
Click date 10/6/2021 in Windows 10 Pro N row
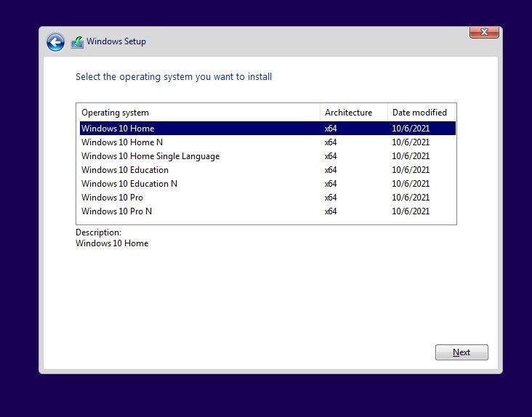coord(411,211)
